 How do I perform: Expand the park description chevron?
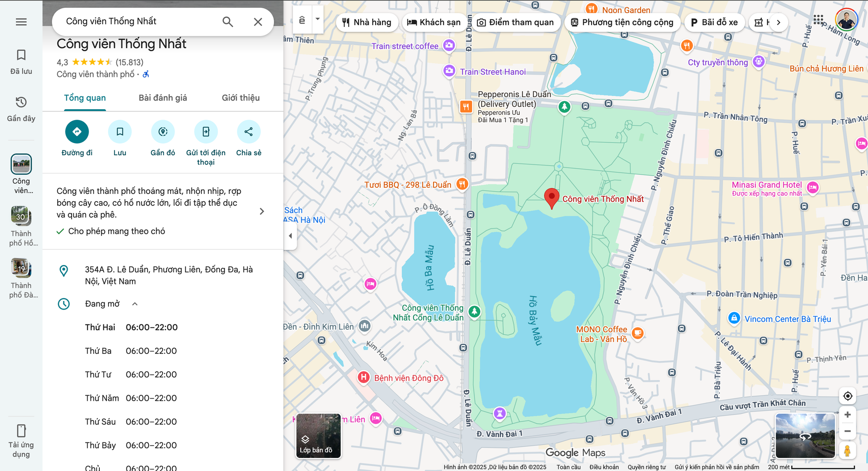pos(262,211)
